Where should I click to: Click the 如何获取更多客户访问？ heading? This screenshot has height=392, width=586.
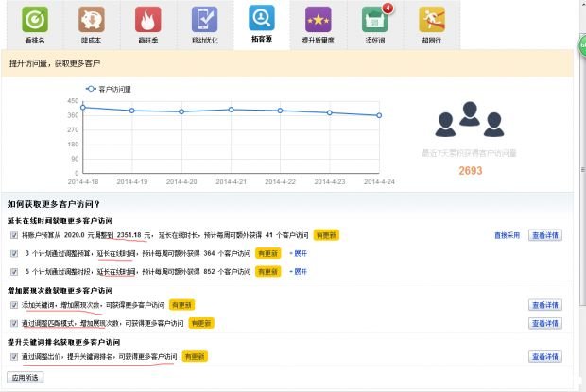coord(54,204)
